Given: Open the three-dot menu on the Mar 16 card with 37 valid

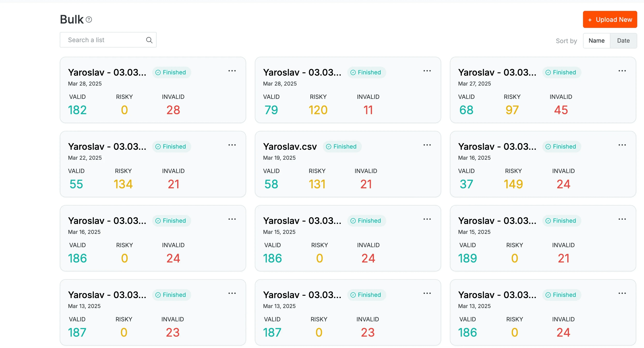Looking at the screenshot, I should click(x=622, y=145).
